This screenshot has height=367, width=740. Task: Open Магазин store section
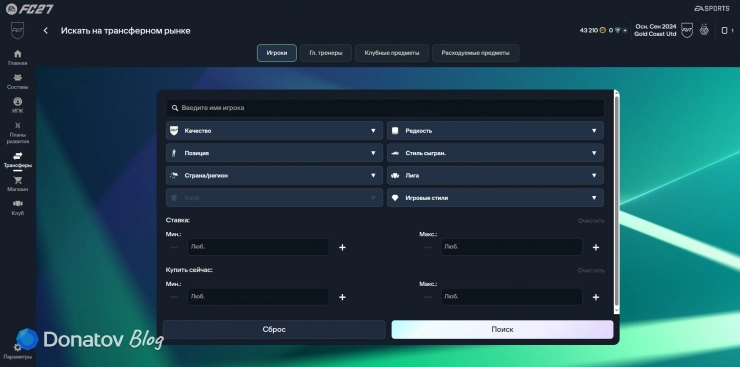point(17,184)
